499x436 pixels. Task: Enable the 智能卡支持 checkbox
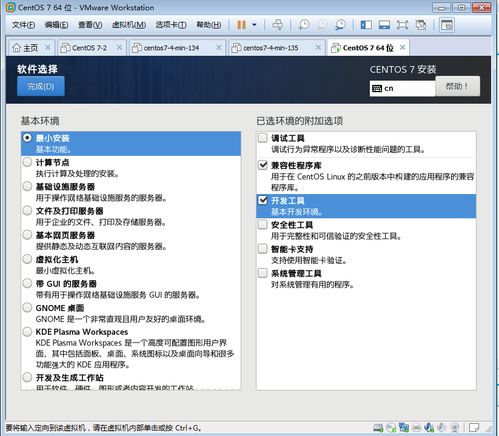pyautogui.click(x=263, y=249)
